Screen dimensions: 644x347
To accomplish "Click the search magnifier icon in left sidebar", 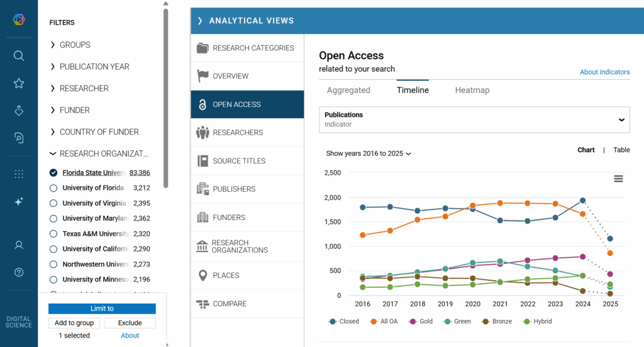I will (19, 56).
